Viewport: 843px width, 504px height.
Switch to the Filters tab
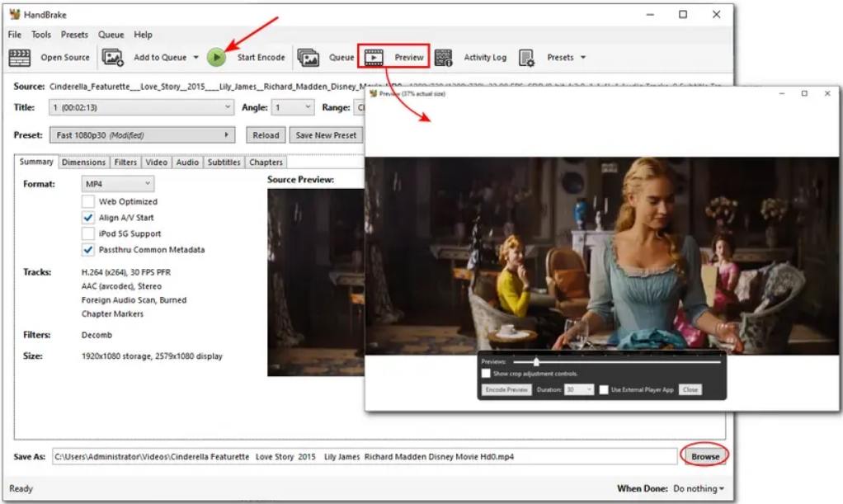click(x=125, y=162)
